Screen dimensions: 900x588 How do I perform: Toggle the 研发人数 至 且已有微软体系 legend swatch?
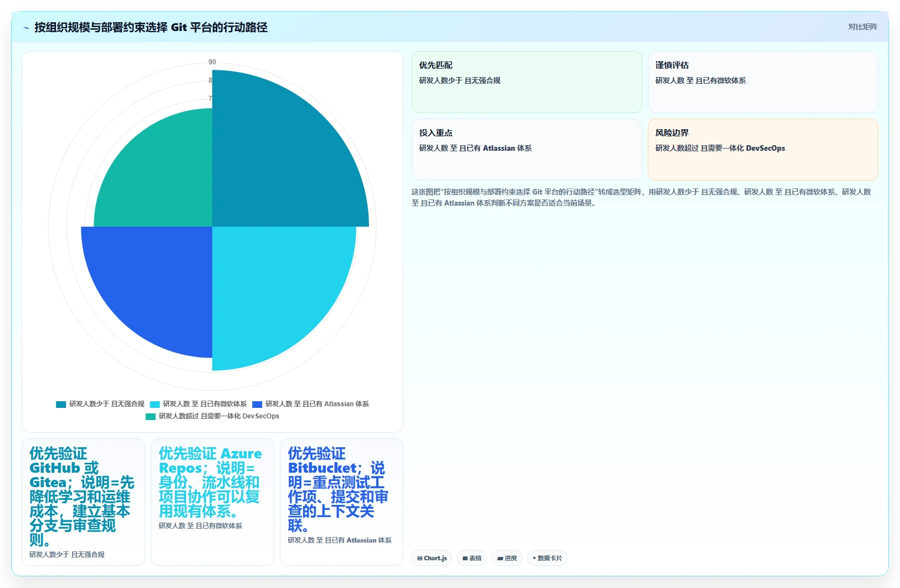[155, 404]
